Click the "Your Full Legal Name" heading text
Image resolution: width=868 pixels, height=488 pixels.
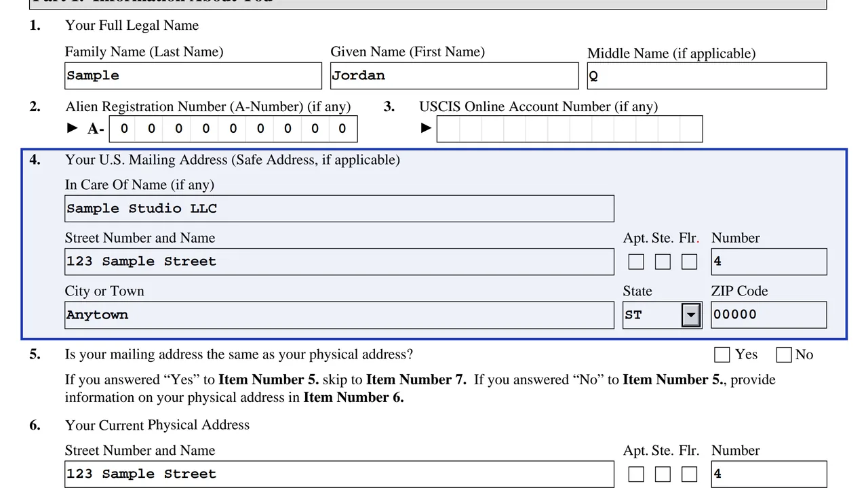tap(132, 26)
